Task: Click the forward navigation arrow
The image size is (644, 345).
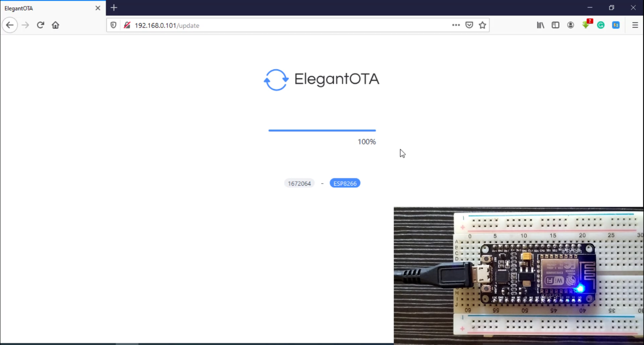Action: tap(25, 25)
